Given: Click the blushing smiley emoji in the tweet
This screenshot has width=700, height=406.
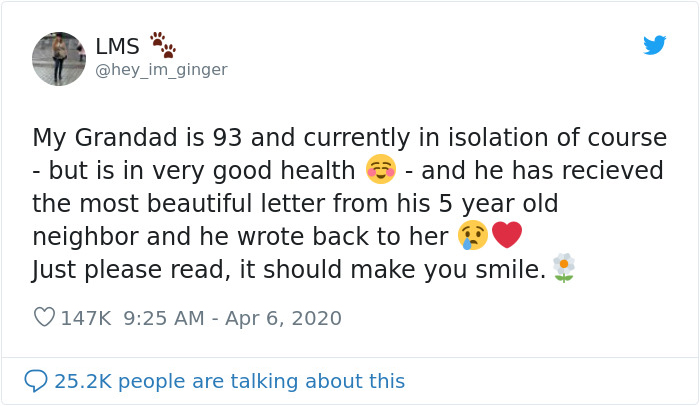Looking at the screenshot, I should 380,170.
